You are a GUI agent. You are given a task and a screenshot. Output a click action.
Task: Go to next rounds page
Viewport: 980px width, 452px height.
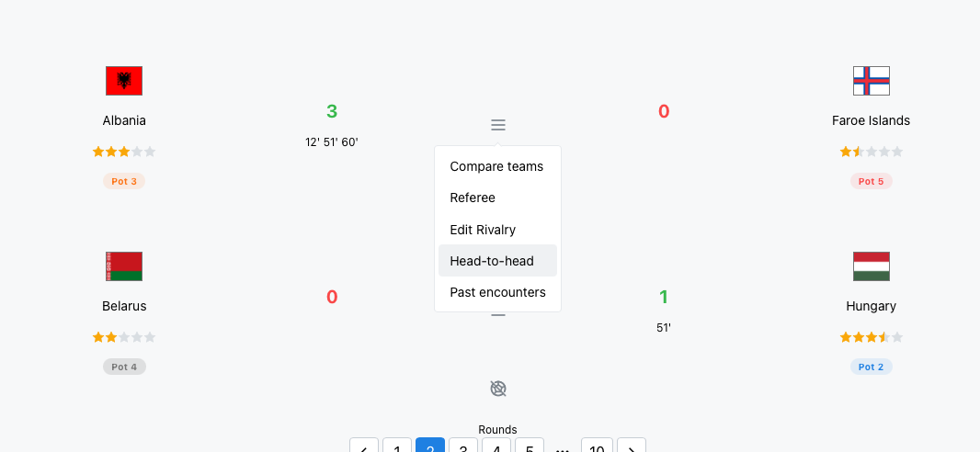point(632,446)
